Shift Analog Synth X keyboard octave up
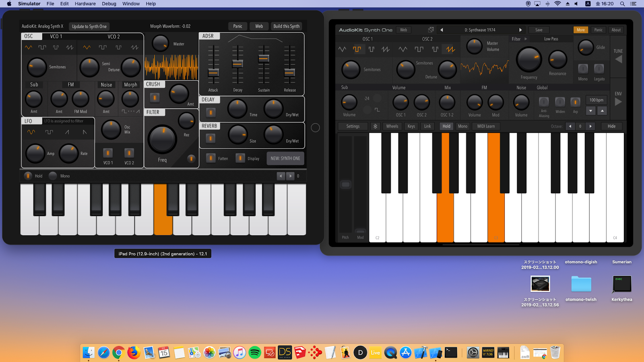The height and width of the screenshot is (362, 644). pyautogui.click(x=290, y=176)
